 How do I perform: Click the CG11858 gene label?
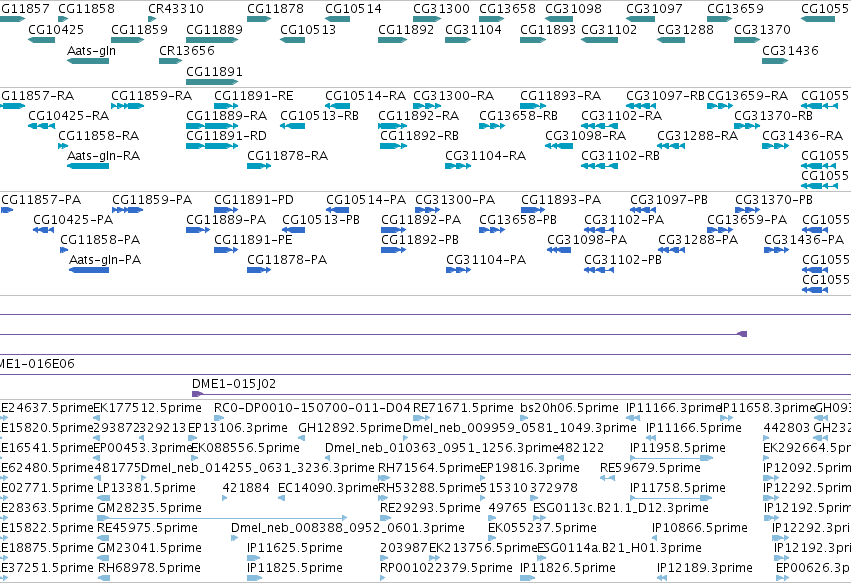click(86, 9)
